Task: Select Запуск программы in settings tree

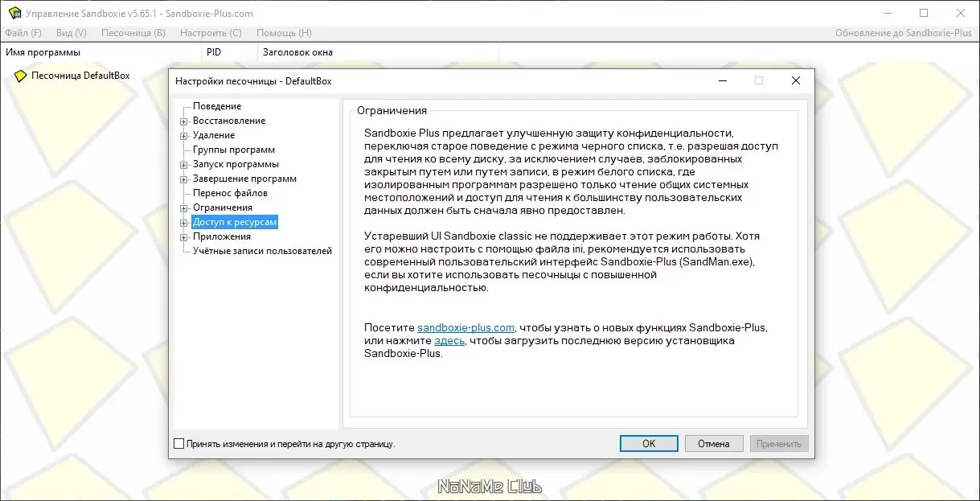Action: tap(236, 164)
